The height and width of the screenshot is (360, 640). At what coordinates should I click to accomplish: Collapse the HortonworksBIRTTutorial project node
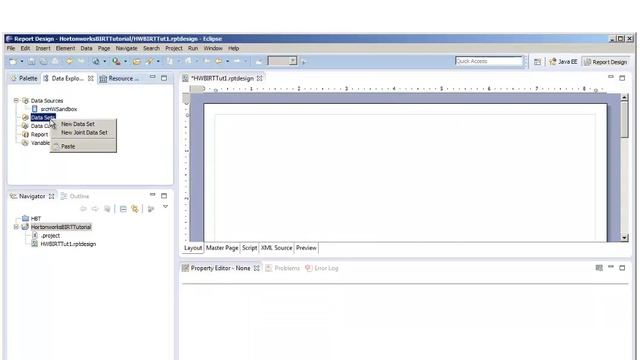(x=16, y=227)
